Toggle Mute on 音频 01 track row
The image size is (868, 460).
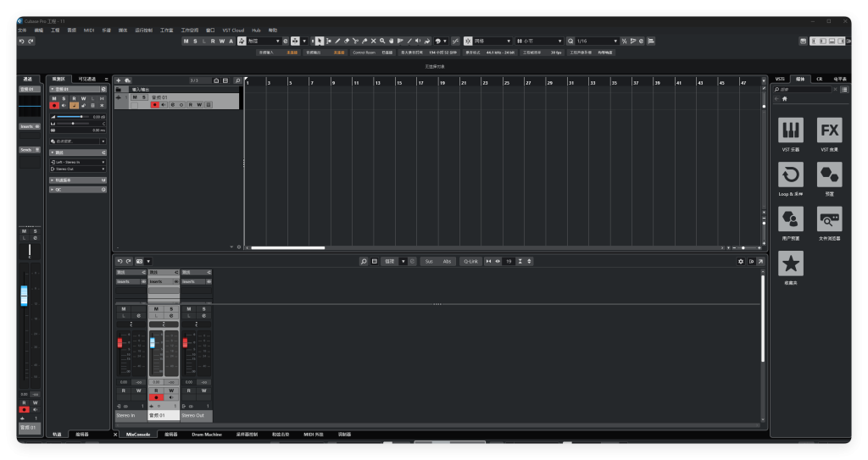135,97
